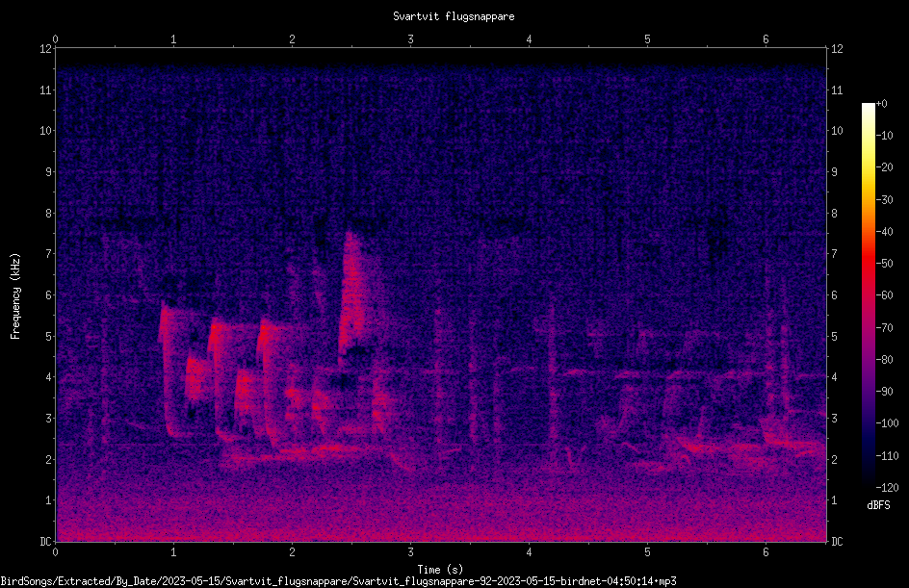Click the dBFS unit label
The width and height of the screenshot is (909, 588).
(x=878, y=505)
